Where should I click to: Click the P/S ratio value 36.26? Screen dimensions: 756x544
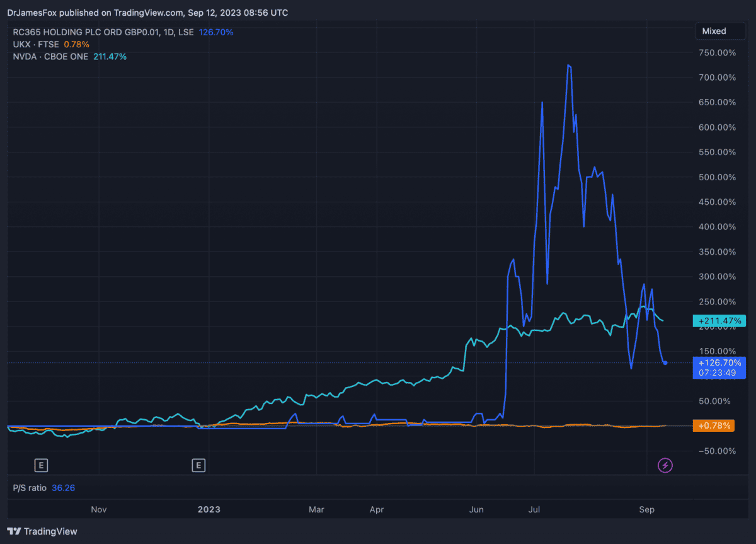[64, 488]
